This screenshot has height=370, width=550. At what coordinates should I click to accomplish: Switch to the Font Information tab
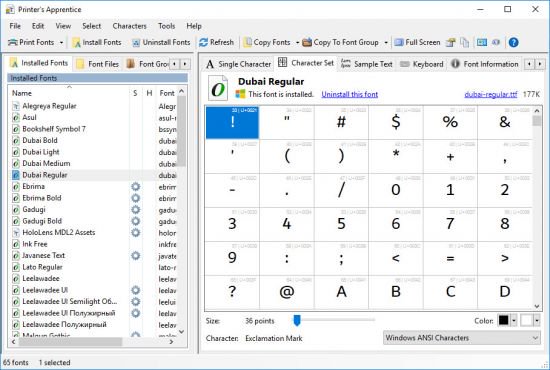[485, 64]
